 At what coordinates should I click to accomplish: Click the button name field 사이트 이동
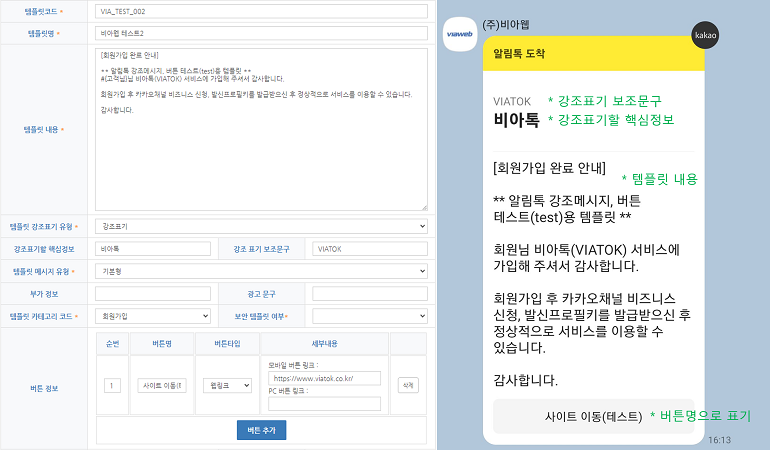tap(162, 386)
